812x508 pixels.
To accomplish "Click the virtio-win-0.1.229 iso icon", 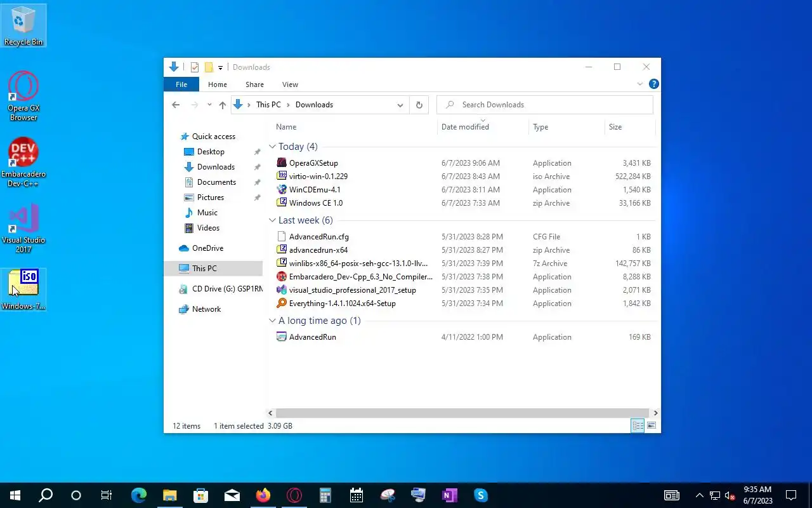I will pyautogui.click(x=282, y=177).
